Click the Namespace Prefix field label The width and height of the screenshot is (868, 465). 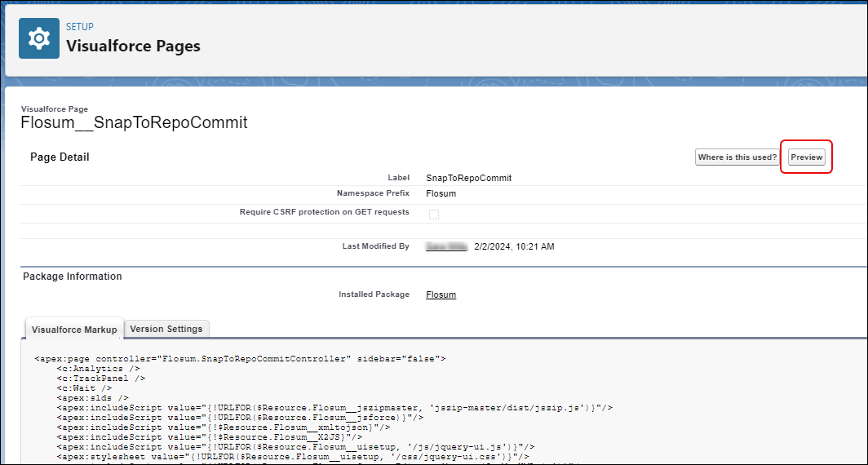point(373,194)
